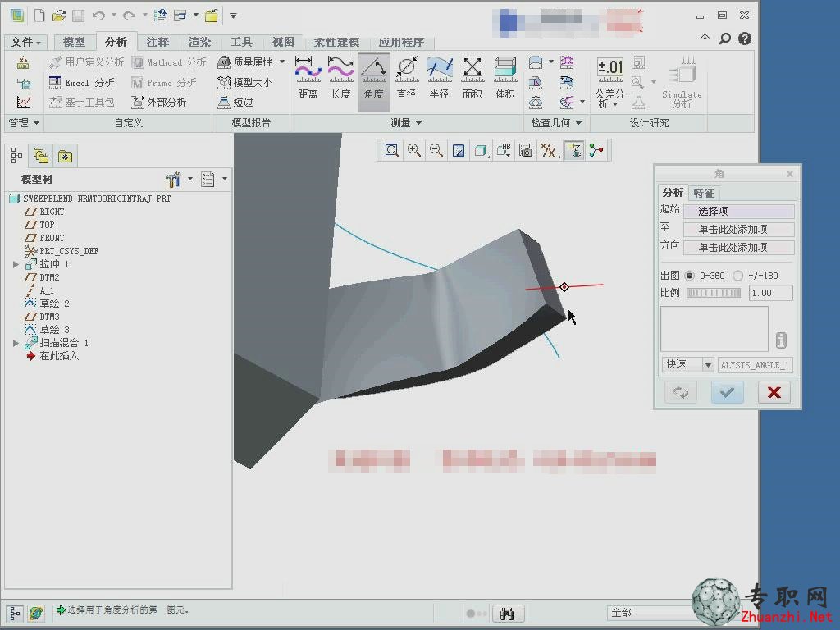The width and height of the screenshot is (840, 630).
Task: Switch to the 模型 ribbon tab
Action: click(73, 42)
